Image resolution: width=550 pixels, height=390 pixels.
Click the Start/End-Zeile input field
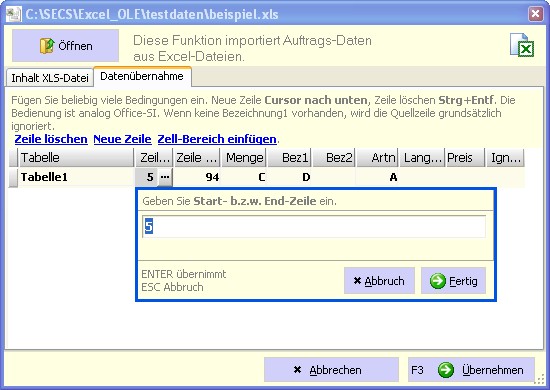point(314,226)
